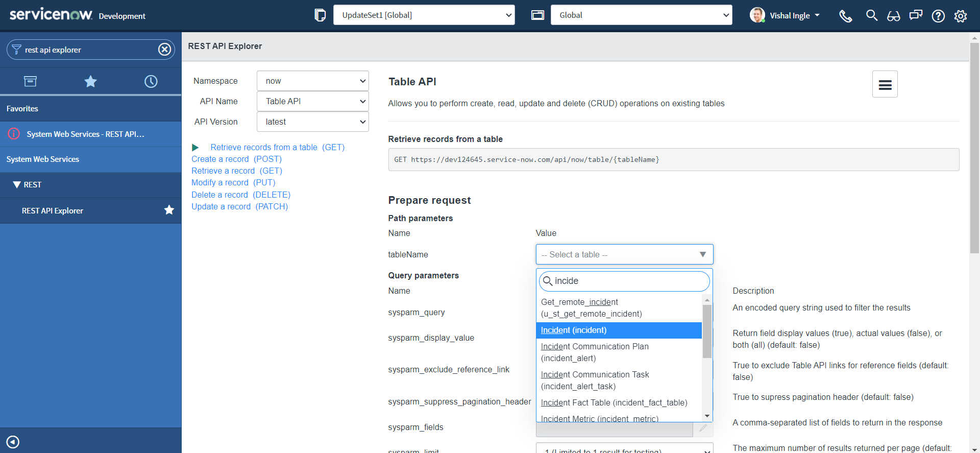Screen dimensions: 980x453
Task: Open Favorites section in navigator
Action: (91, 108)
